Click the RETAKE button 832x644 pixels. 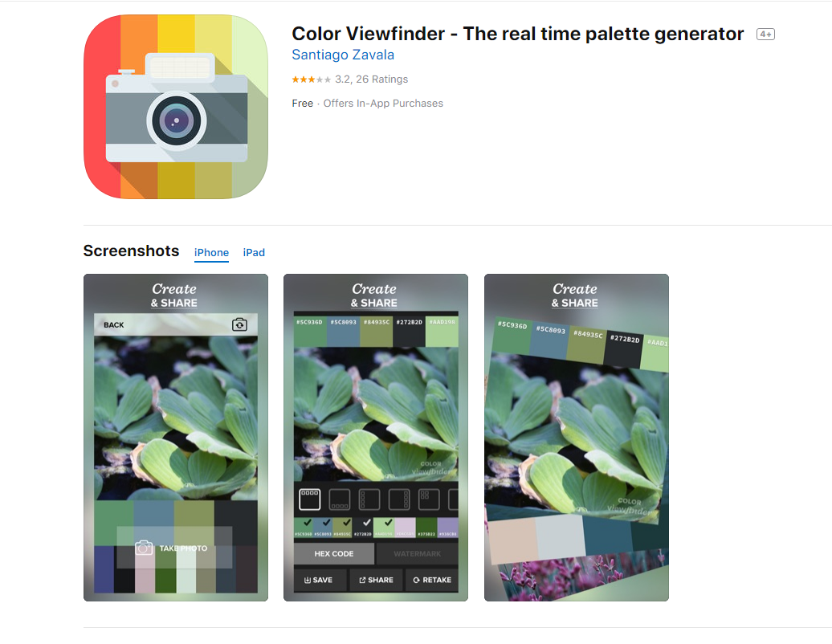(x=431, y=580)
